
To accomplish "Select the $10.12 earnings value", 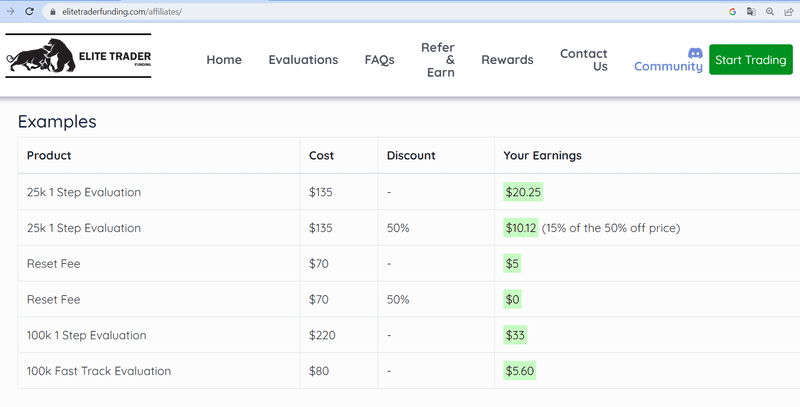I will pos(520,227).
